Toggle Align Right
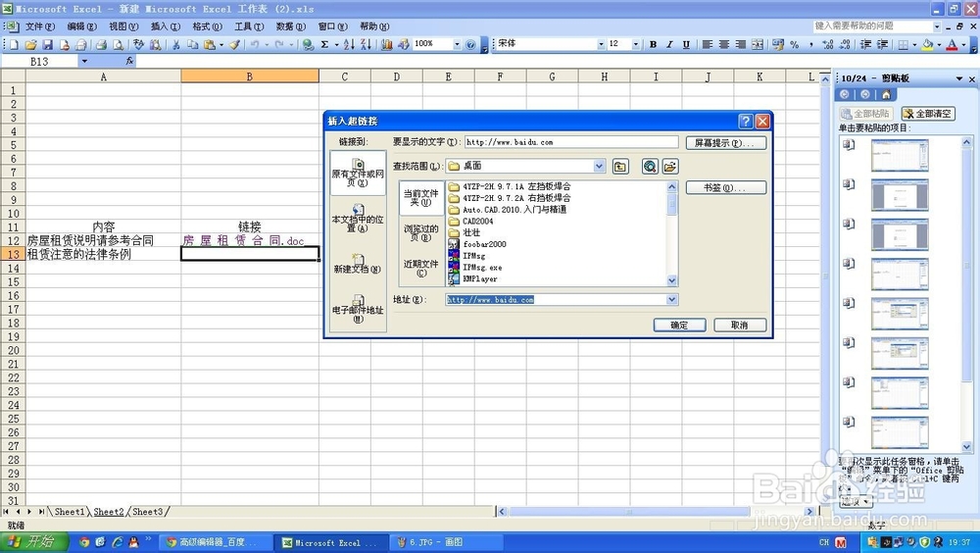The width and height of the screenshot is (980, 553). click(x=741, y=44)
